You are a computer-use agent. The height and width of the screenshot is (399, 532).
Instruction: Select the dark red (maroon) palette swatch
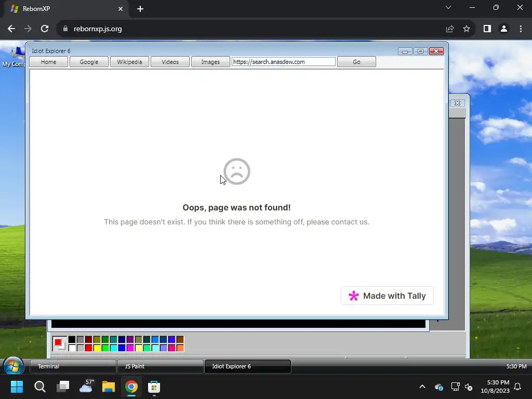88,340
